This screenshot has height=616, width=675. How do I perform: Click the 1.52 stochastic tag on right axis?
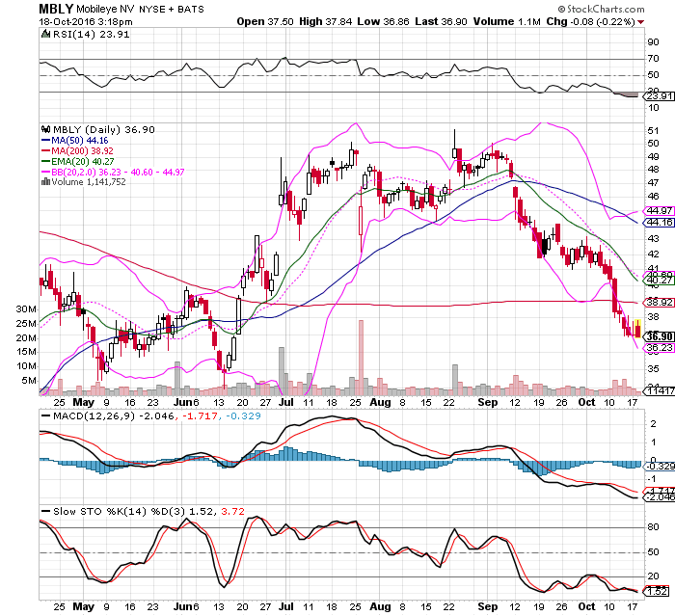click(656, 592)
